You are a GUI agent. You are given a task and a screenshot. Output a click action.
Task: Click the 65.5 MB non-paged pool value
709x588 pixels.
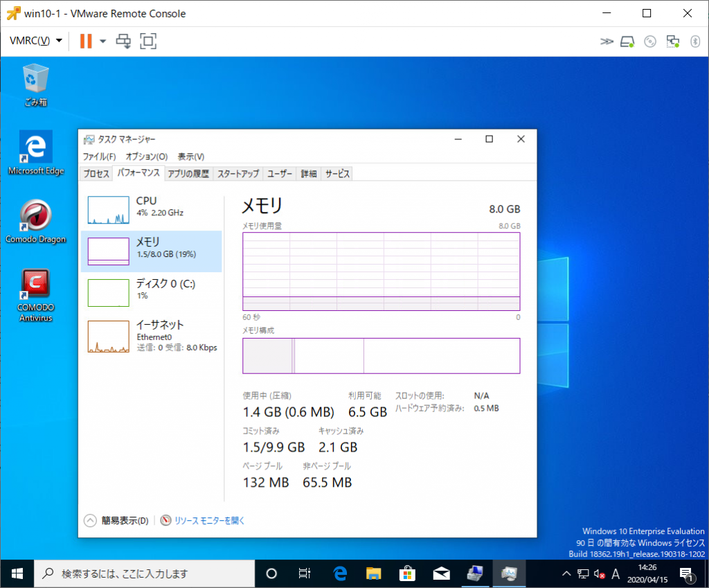(x=327, y=483)
